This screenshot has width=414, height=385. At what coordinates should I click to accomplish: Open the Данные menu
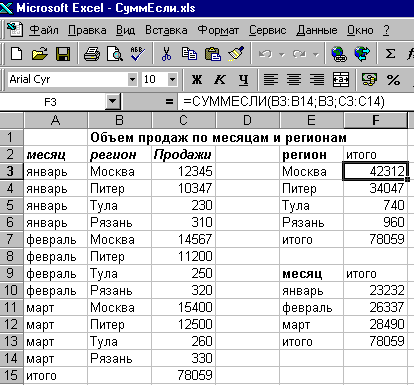[x=317, y=30]
